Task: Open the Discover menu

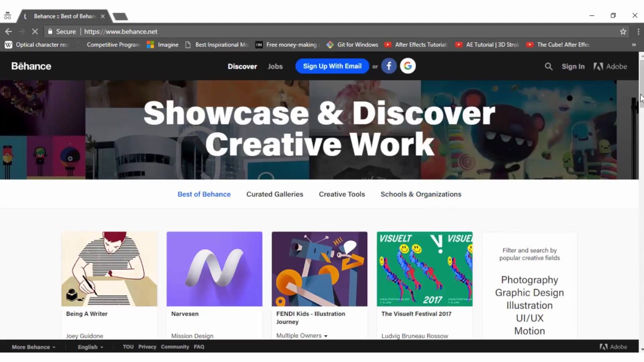Action: click(242, 66)
